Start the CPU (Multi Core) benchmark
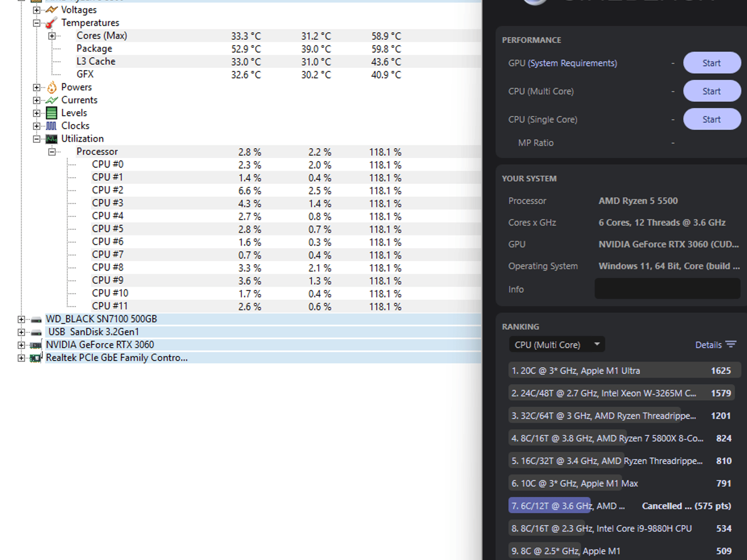 pos(712,91)
